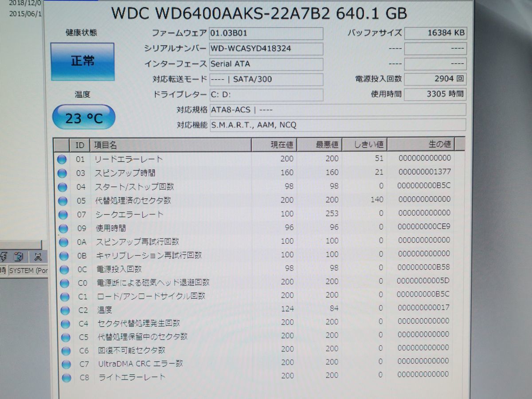Click the 対応規格 field showing ATA8-ACS
This screenshot has height=399, width=532.
pos(337,110)
